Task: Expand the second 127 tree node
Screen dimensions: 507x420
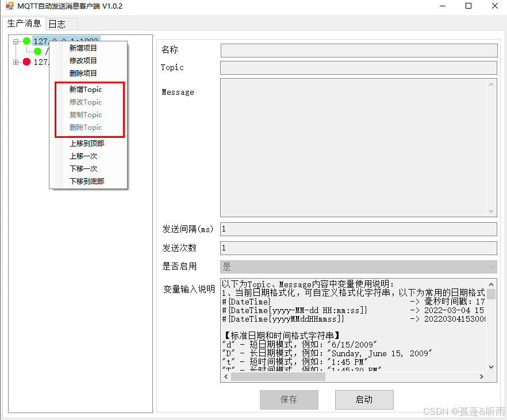Action: [x=16, y=62]
